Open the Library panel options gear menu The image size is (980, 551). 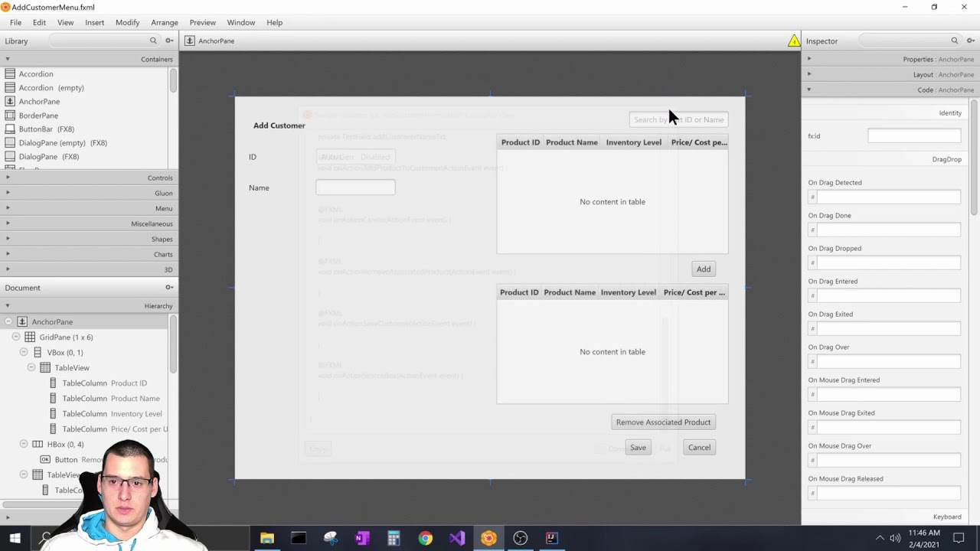tap(169, 41)
